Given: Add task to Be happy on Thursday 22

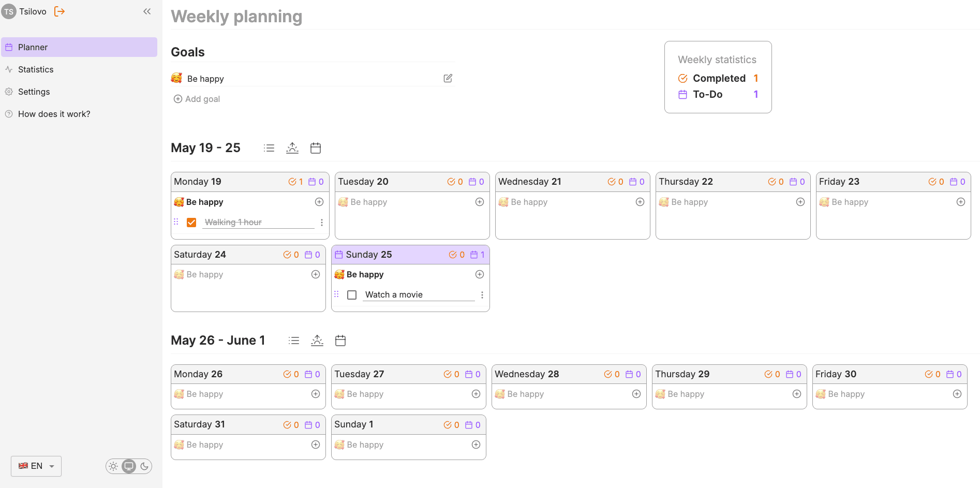Looking at the screenshot, I should [800, 202].
